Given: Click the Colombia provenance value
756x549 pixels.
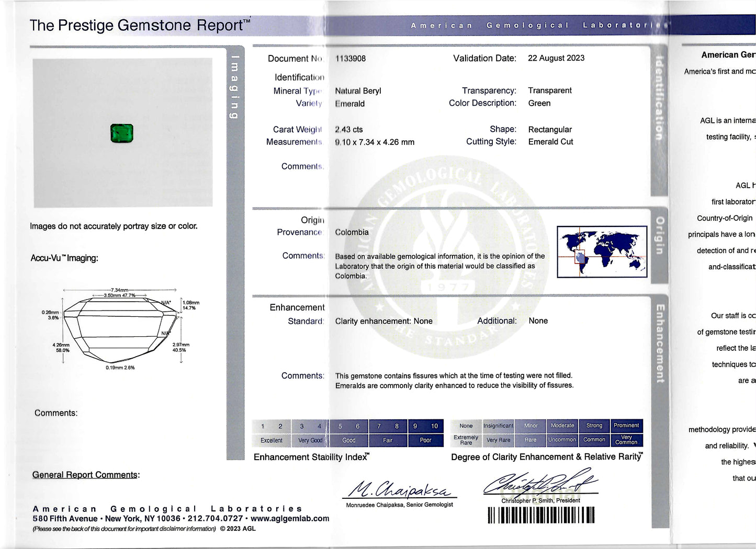Looking at the screenshot, I should point(352,232).
